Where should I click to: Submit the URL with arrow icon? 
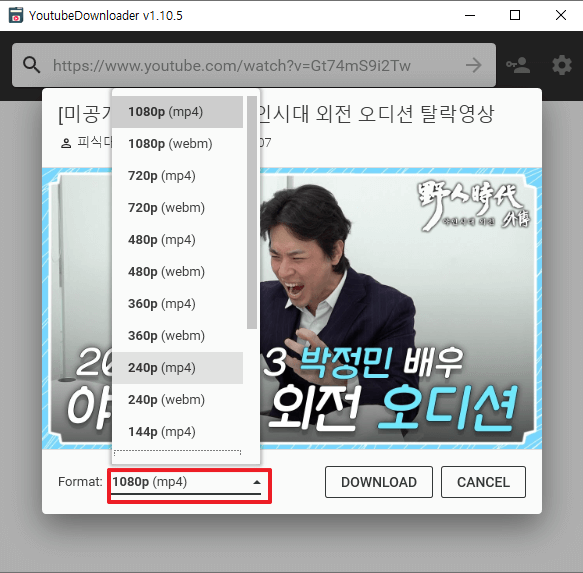point(473,65)
